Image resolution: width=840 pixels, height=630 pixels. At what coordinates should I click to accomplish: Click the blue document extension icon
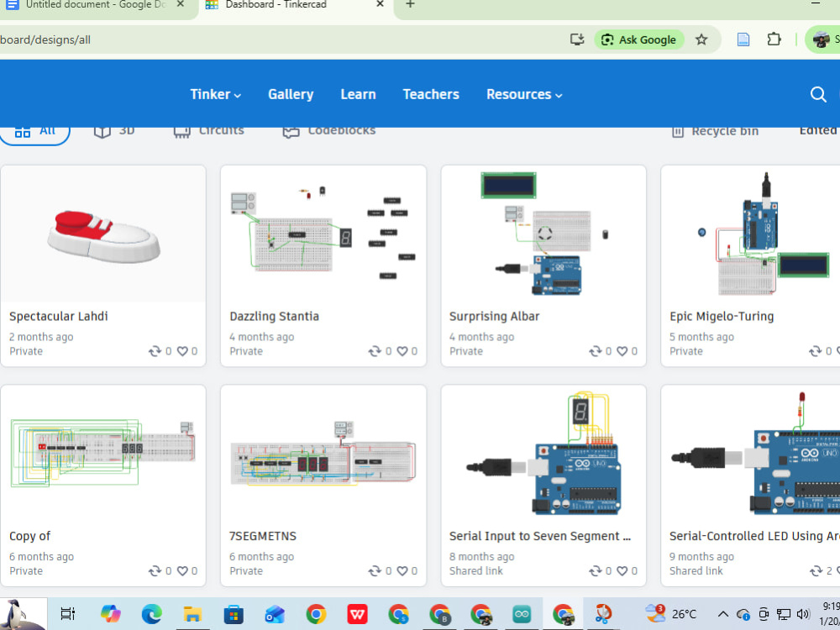(x=743, y=39)
